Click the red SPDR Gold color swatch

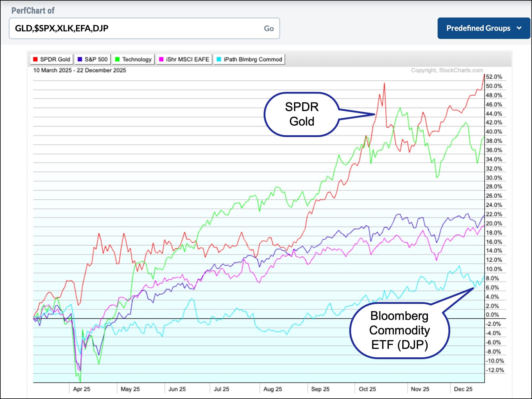point(35,59)
